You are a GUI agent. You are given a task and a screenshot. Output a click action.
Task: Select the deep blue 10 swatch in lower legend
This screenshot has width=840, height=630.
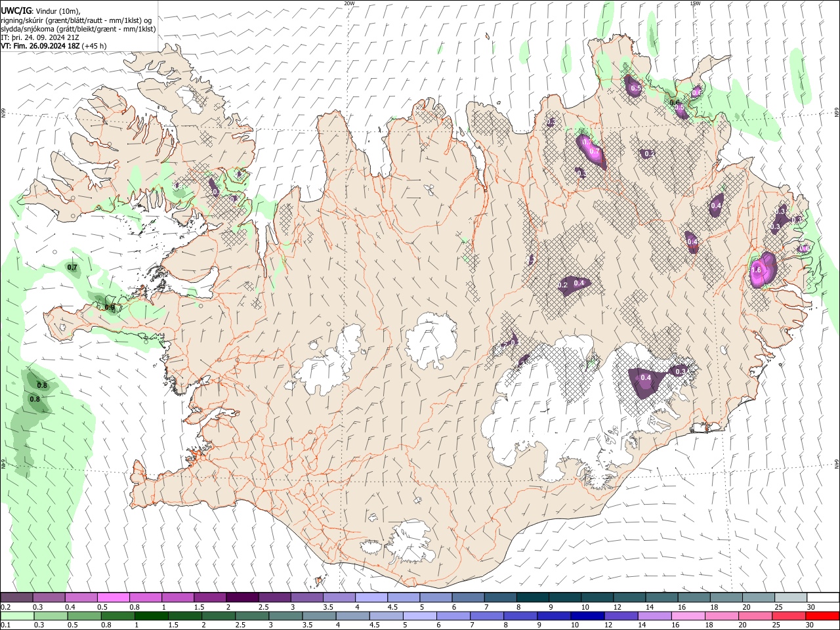(587, 616)
